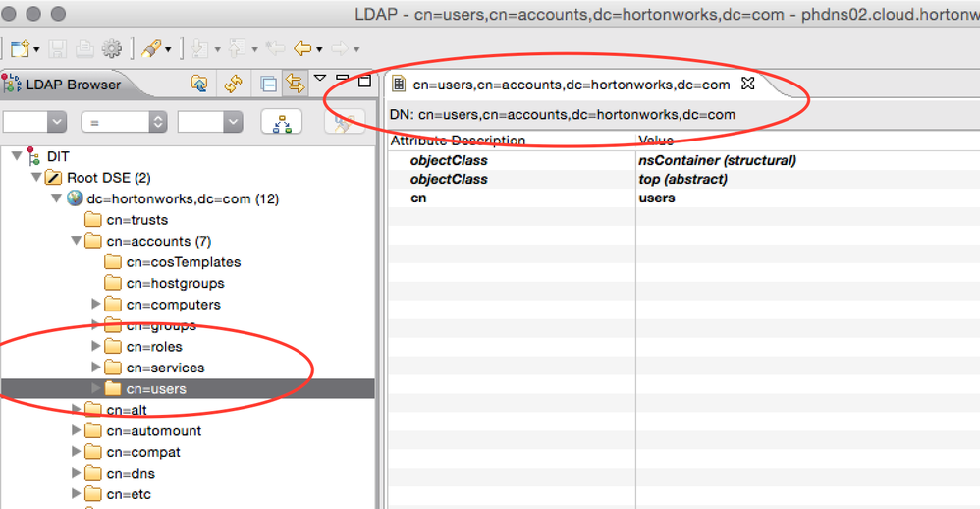Screen dimensions: 980x509
Task: Toggle Link with Editor button
Action: click(x=295, y=84)
